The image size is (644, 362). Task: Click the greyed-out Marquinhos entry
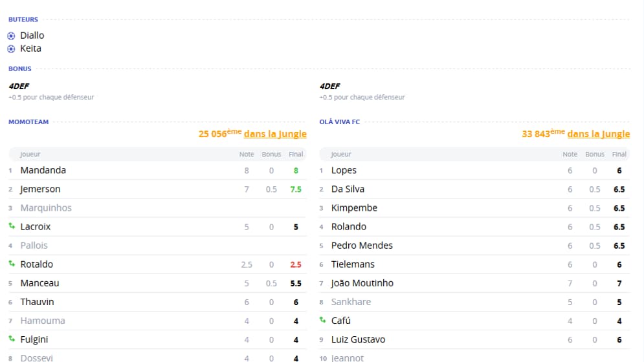click(46, 208)
